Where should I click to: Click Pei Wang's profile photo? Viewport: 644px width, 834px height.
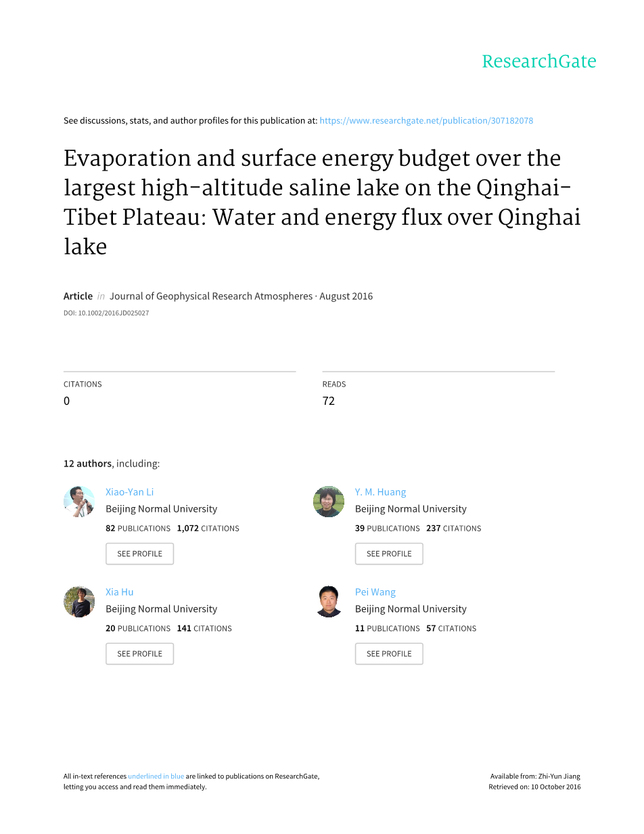pyautogui.click(x=329, y=602)
